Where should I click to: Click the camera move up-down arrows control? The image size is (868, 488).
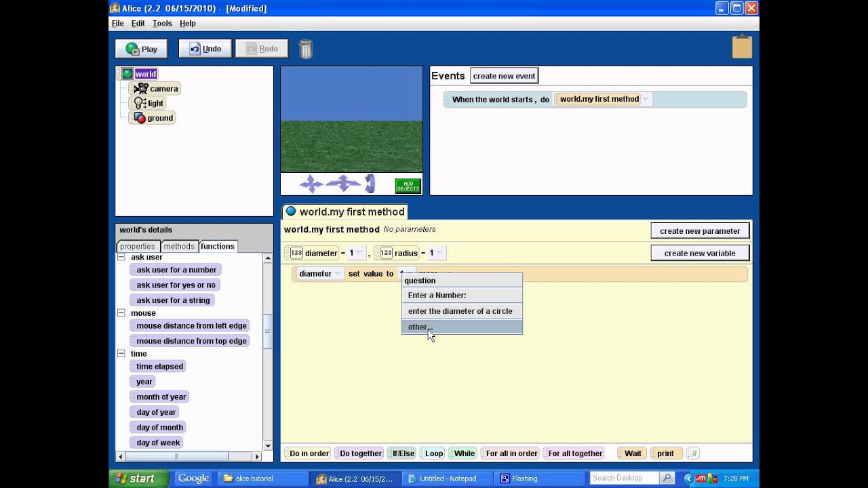click(311, 184)
